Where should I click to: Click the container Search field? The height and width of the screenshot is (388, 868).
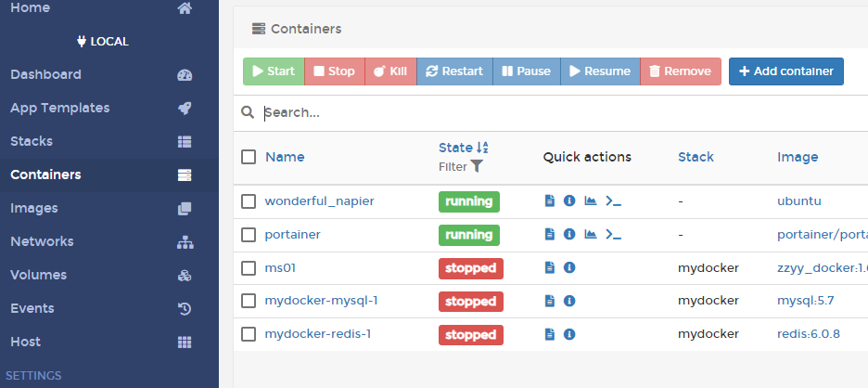(556, 112)
